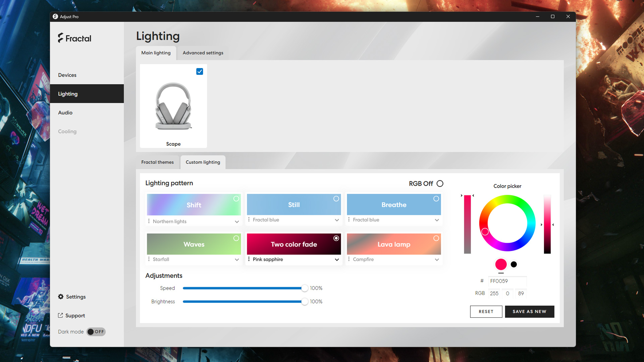Viewport: 644px width, 362px height.
Task: Click three-dot menu beside Northern lights
Action: [x=149, y=221]
